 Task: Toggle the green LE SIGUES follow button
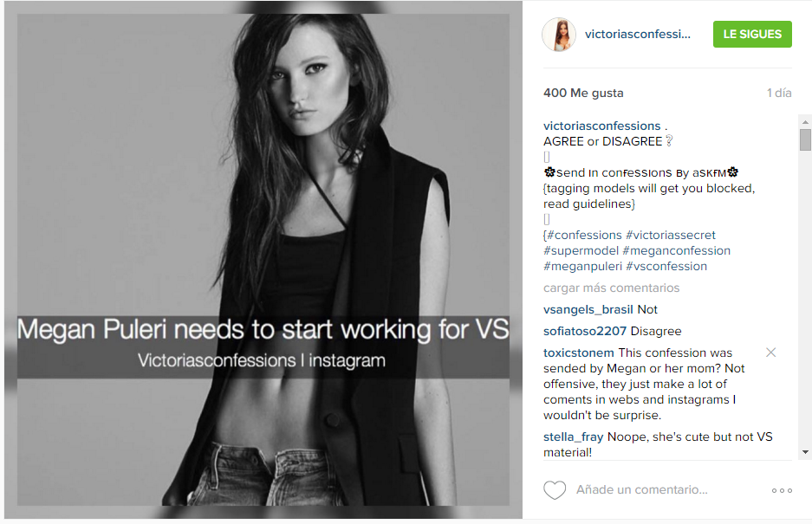pos(752,34)
